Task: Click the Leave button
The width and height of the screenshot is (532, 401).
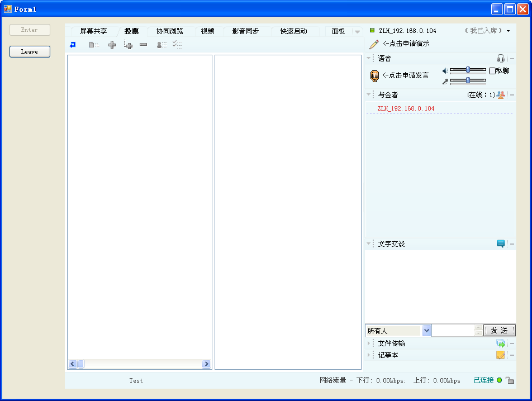Action: point(30,51)
